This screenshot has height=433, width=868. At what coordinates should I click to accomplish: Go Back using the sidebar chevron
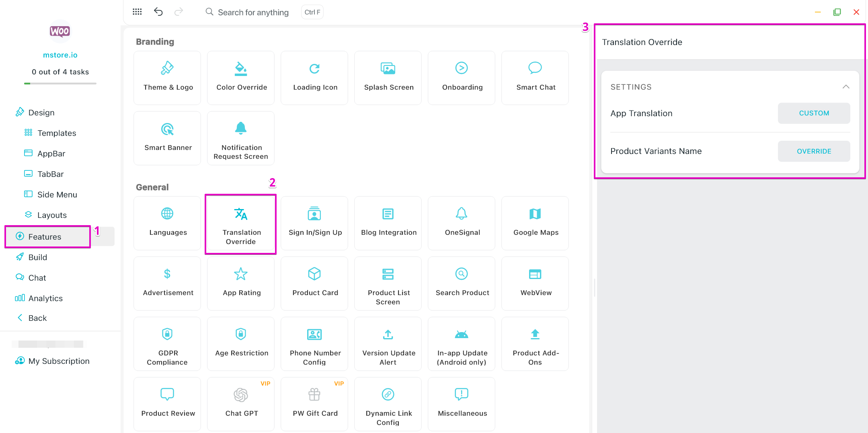[20, 318]
